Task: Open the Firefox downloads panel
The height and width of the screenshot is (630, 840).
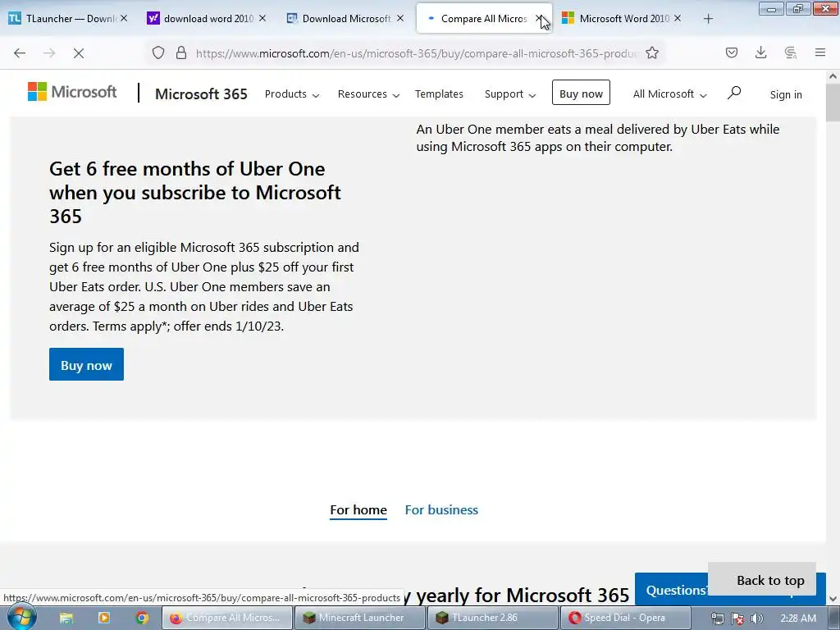Action: (760, 52)
